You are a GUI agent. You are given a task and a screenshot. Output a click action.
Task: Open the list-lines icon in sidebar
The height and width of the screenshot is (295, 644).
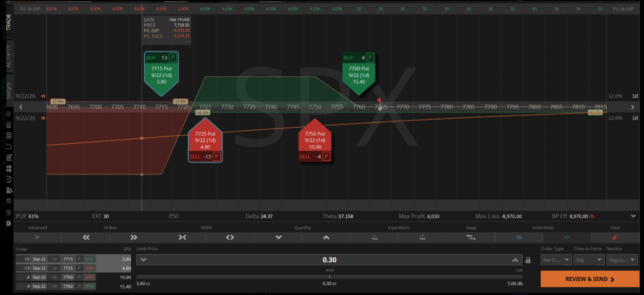(8, 136)
